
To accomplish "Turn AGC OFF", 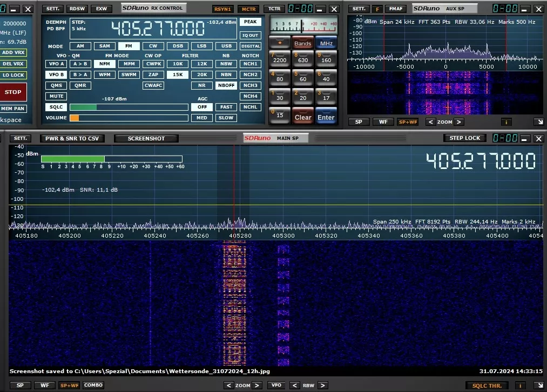I will pos(202,107).
